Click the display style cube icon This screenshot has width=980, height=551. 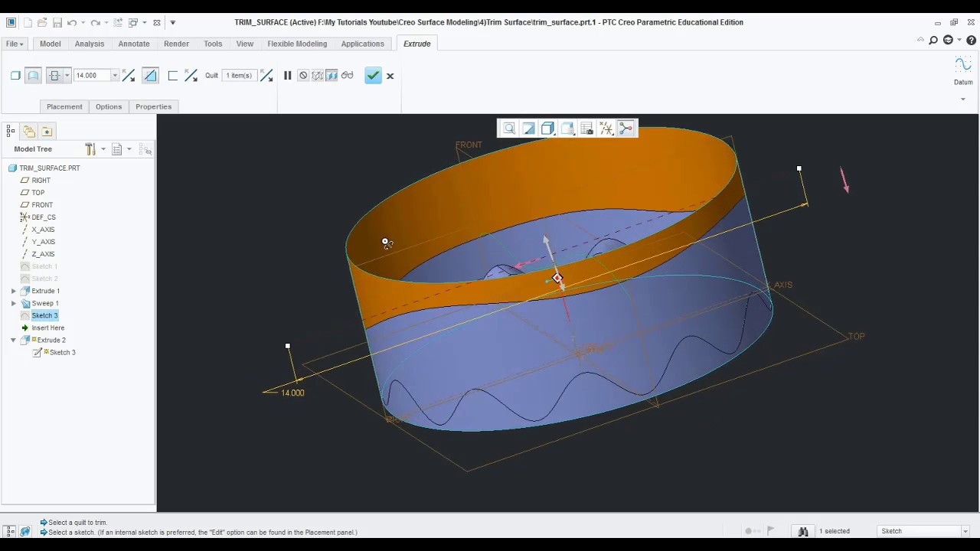(547, 128)
